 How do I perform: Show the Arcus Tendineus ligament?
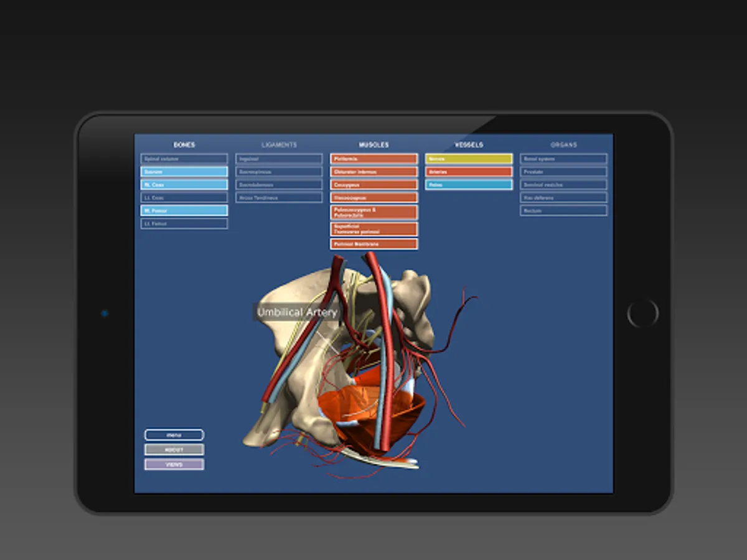(x=278, y=197)
